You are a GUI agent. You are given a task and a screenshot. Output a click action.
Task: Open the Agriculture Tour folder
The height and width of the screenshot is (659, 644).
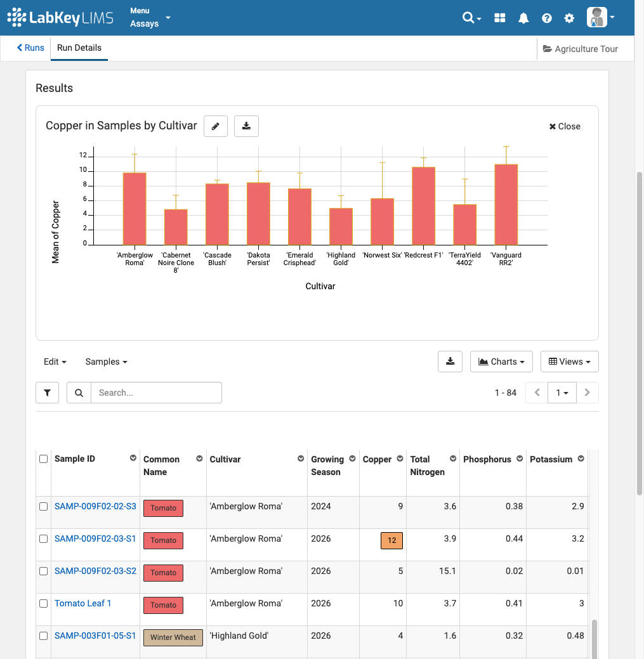(580, 49)
